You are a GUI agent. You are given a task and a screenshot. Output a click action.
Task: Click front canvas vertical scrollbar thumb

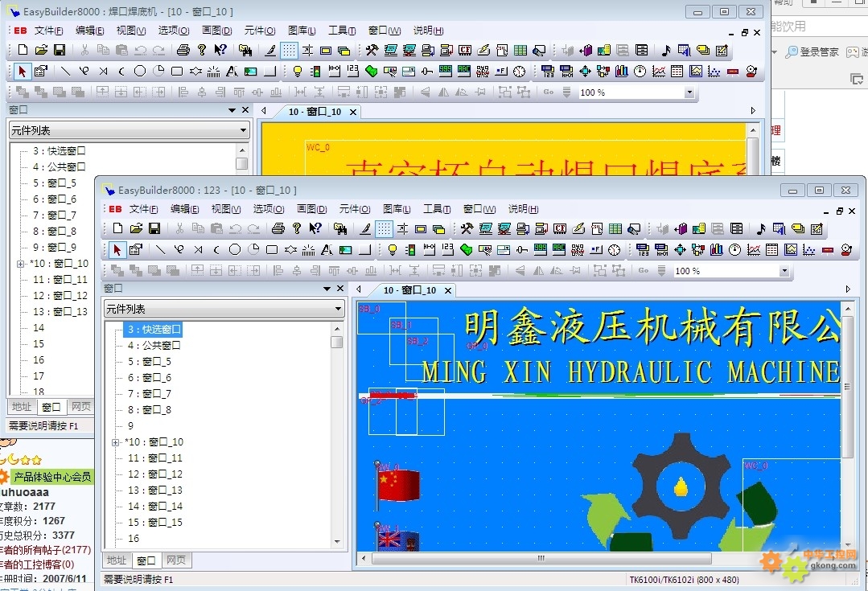coord(848,386)
